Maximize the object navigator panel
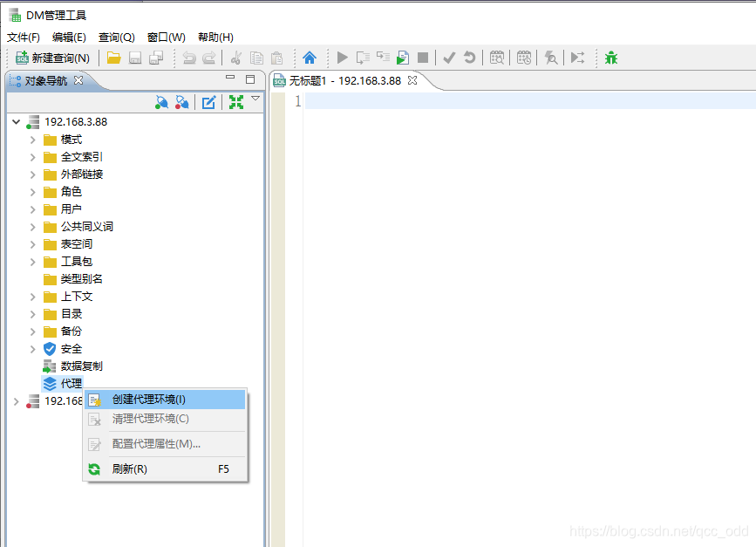Viewport: 756px width, 547px height. coord(250,79)
